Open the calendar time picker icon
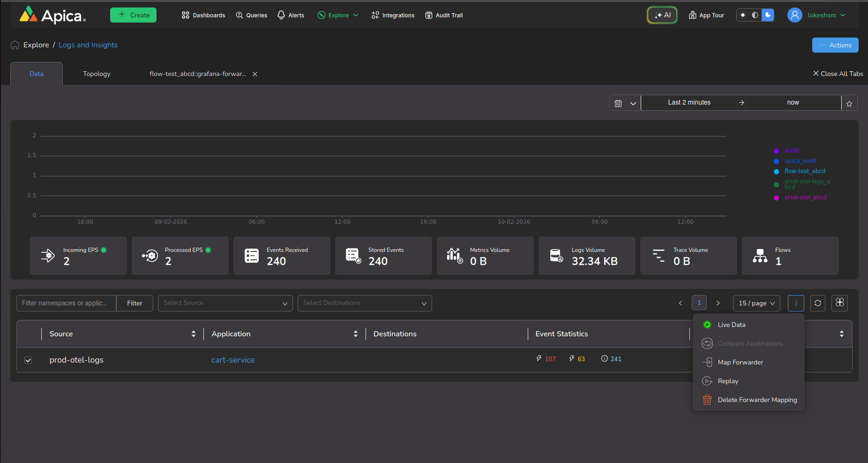Viewport: 868px width, 463px height. tap(618, 103)
